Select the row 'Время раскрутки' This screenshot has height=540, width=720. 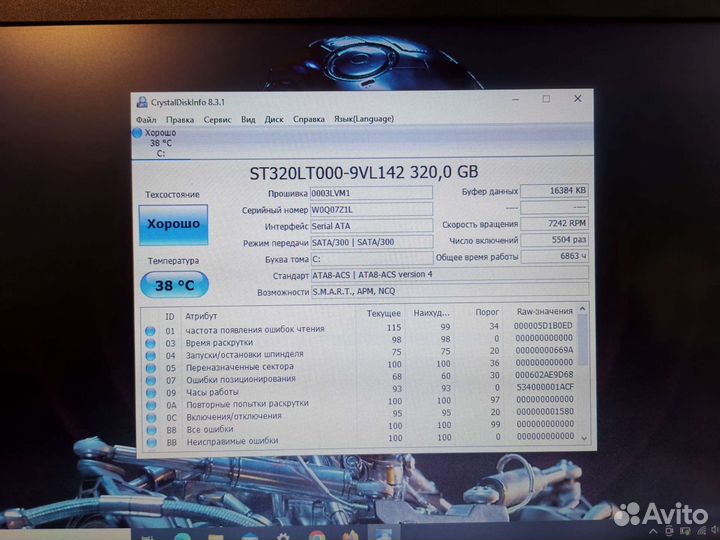[360, 341]
